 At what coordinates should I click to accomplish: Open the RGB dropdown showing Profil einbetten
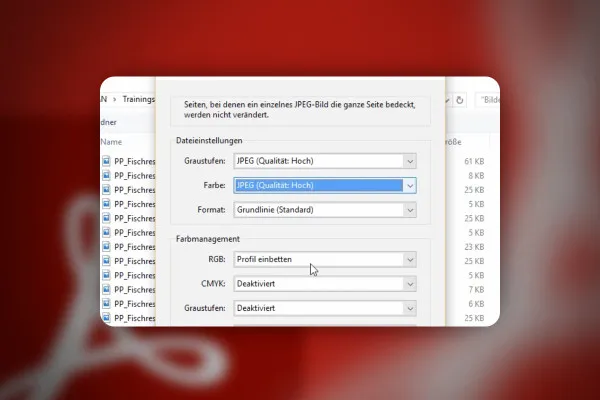point(324,260)
